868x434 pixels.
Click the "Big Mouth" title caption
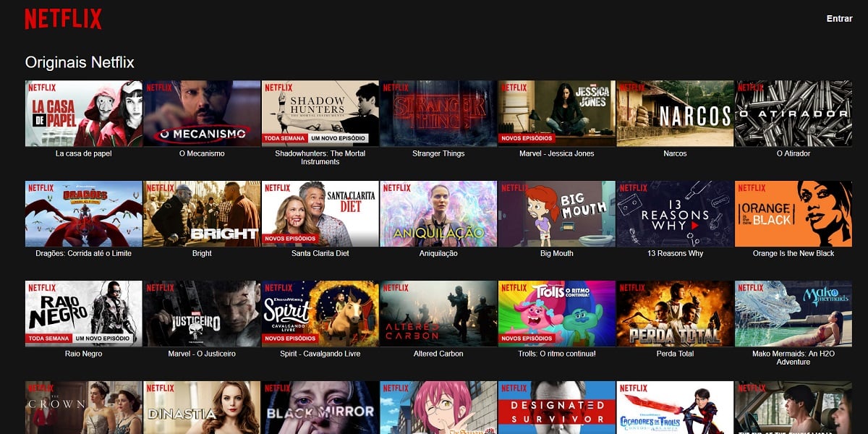pos(557,254)
